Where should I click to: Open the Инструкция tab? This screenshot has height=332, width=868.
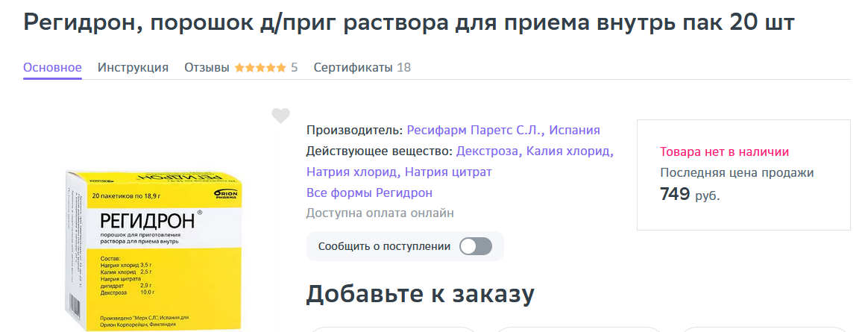pyautogui.click(x=133, y=68)
